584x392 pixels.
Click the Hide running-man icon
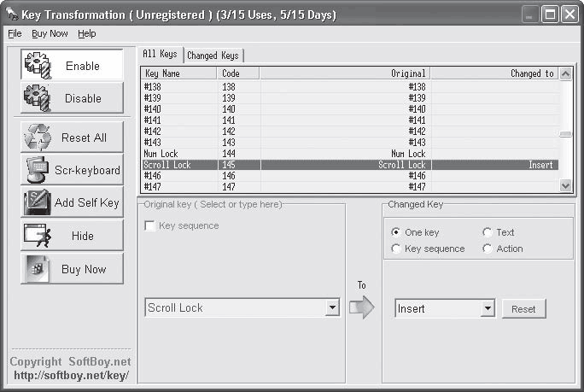38,235
